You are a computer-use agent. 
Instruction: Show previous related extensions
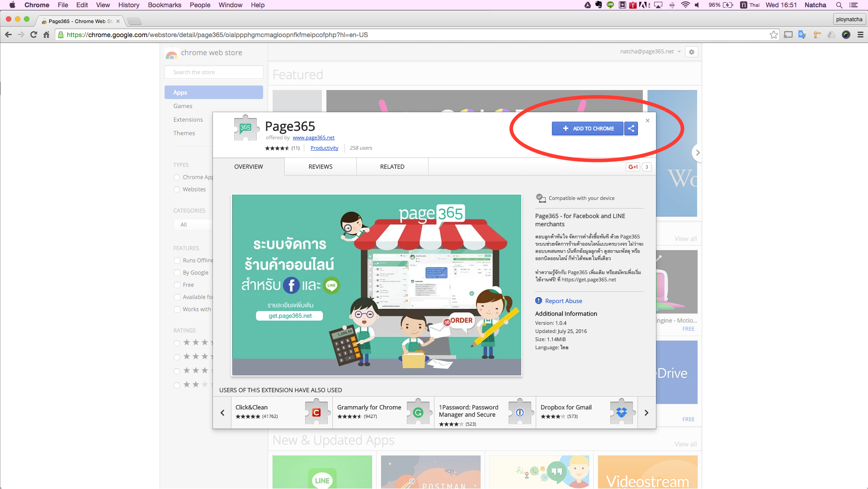(x=222, y=413)
